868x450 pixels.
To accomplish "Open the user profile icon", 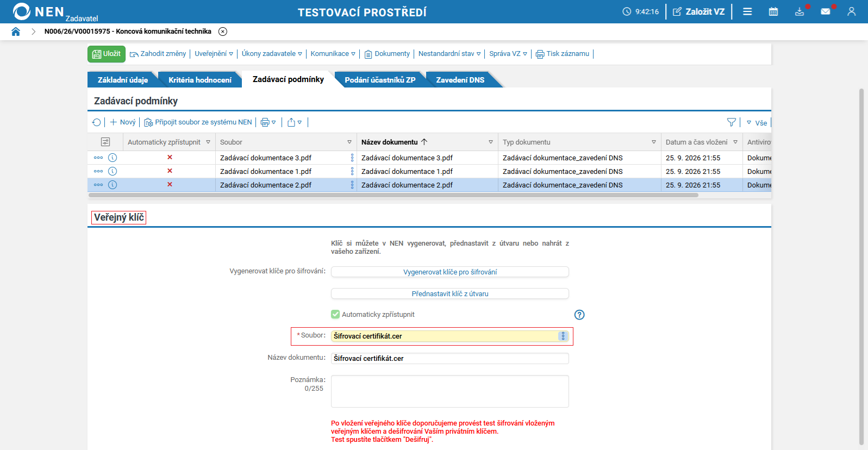I will [x=852, y=11].
